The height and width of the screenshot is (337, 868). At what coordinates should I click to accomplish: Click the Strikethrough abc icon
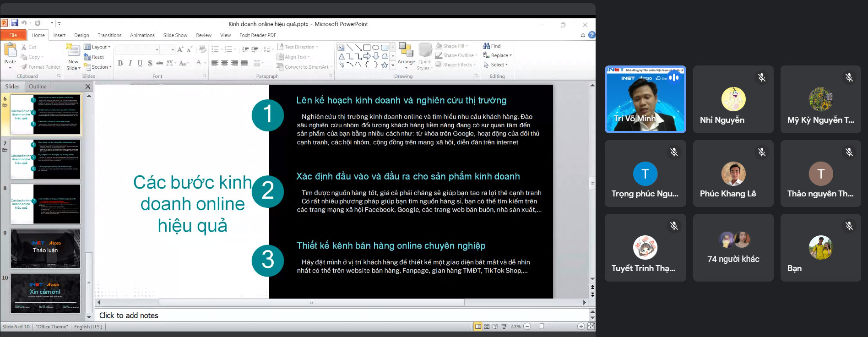[x=159, y=63]
